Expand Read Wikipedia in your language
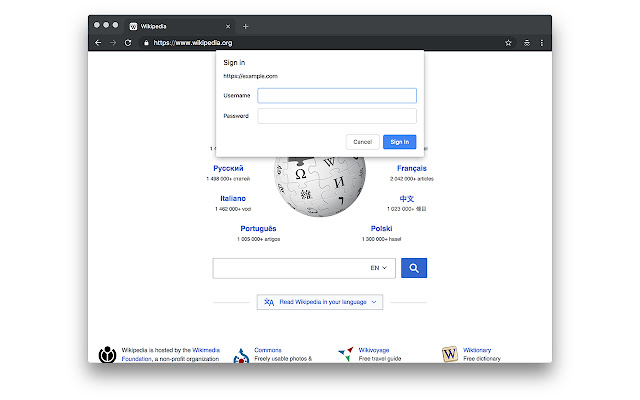The width and height of the screenshot is (640, 400). (x=320, y=302)
